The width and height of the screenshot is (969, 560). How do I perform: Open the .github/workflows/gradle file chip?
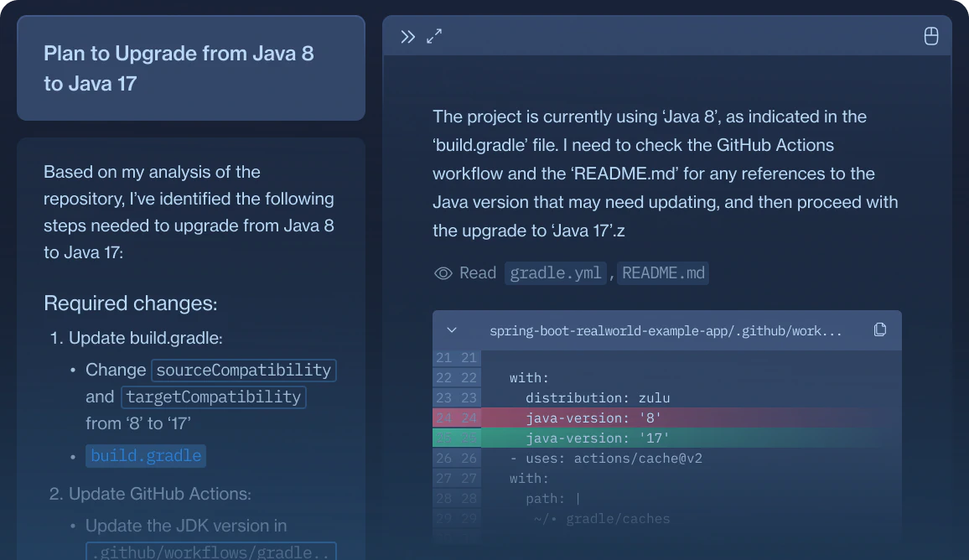pos(210,552)
